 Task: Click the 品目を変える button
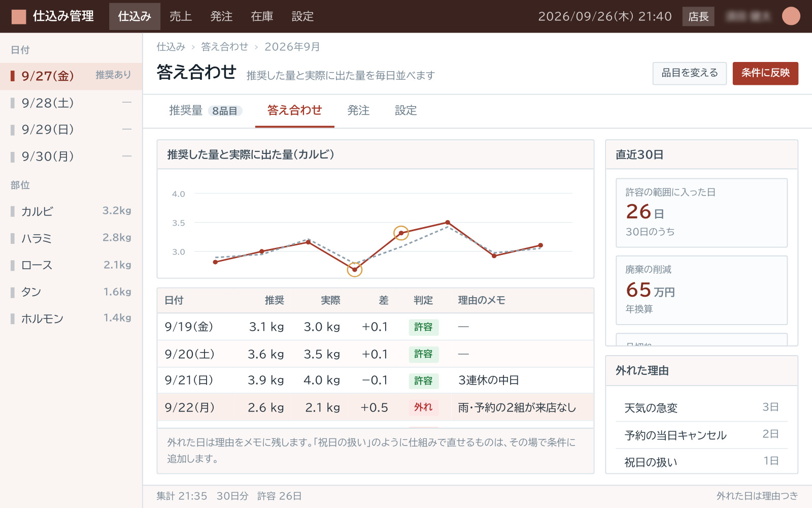tap(690, 73)
